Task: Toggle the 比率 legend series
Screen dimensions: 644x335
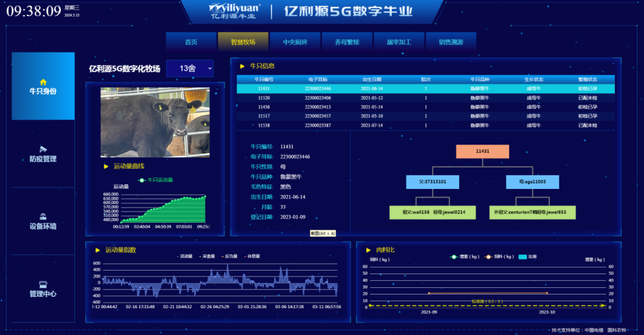Action: click(x=528, y=256)
